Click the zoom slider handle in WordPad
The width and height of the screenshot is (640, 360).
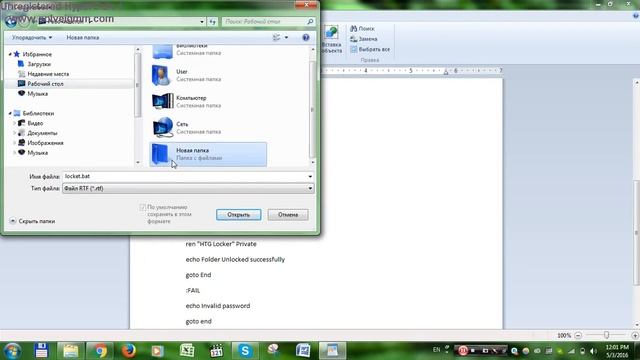coord(607,335)
